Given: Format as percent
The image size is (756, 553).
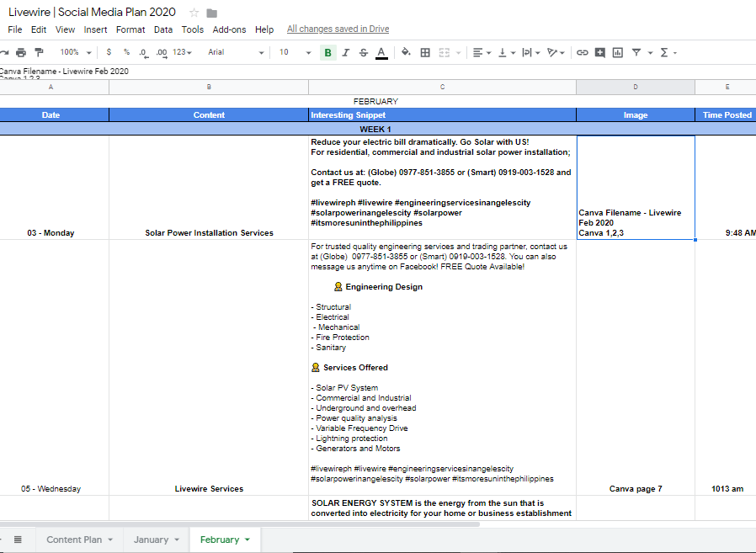Looking at the screenshot, I should 126,52.
